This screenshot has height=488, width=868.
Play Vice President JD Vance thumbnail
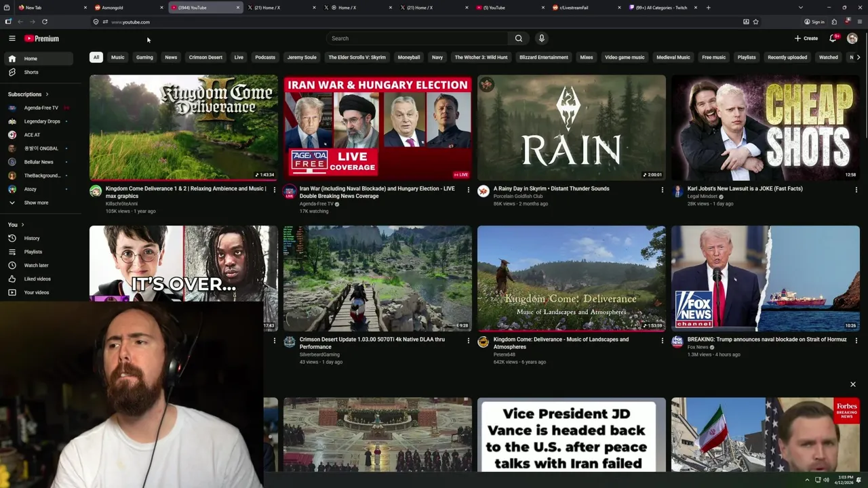[x=572, y=434]
